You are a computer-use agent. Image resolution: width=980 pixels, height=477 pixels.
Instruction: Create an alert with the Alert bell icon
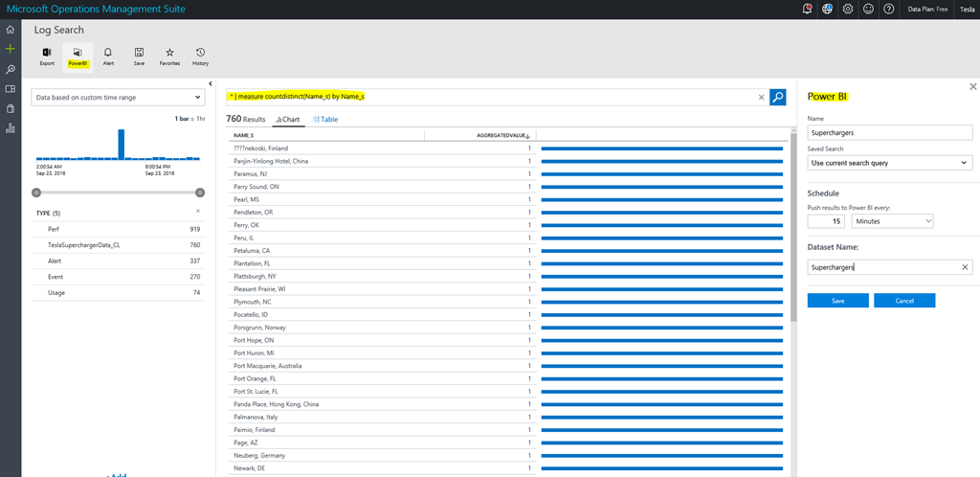[108, 55]
